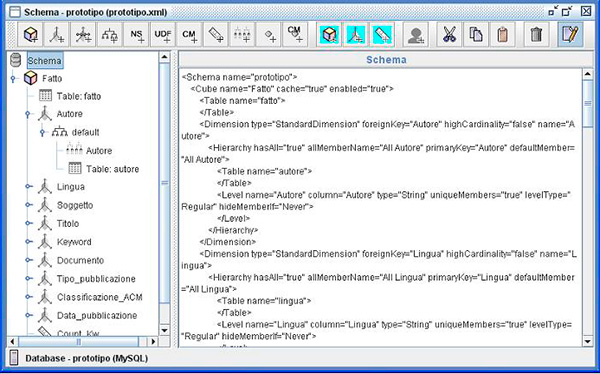Screen dimensions: 600x374
Task: Click the cyan Add Virtual Cube icon
Action: coord(329,35)
